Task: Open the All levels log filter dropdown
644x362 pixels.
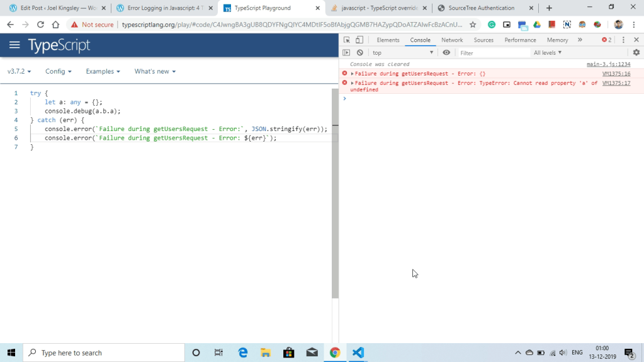Action: pyautogui.click(x=548, y=53)
